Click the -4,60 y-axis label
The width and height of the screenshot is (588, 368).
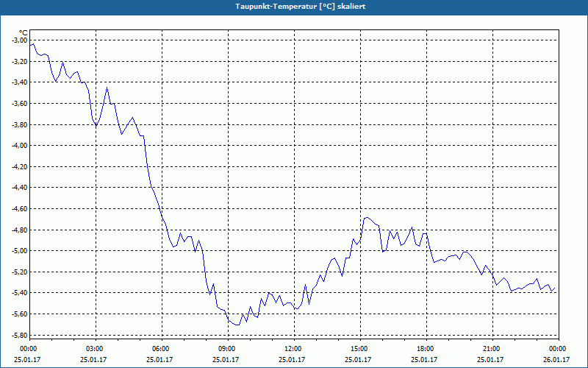click(18, 209)
